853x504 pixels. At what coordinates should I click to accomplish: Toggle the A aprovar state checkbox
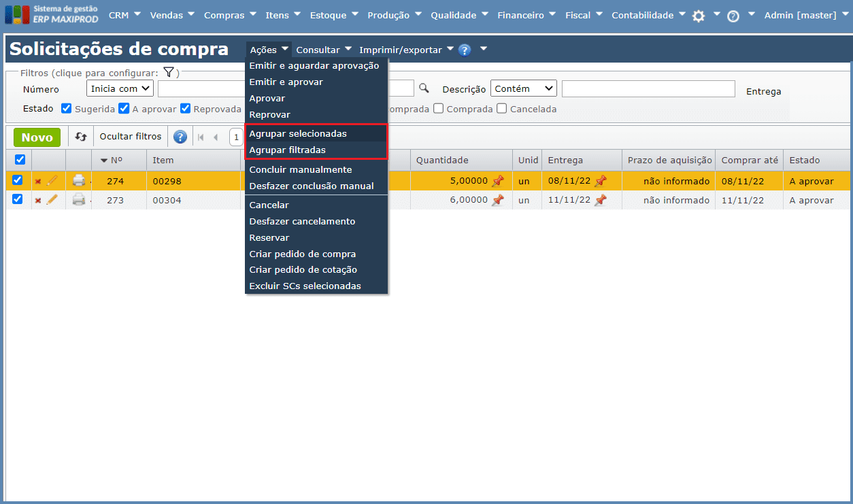click(124, 108)
